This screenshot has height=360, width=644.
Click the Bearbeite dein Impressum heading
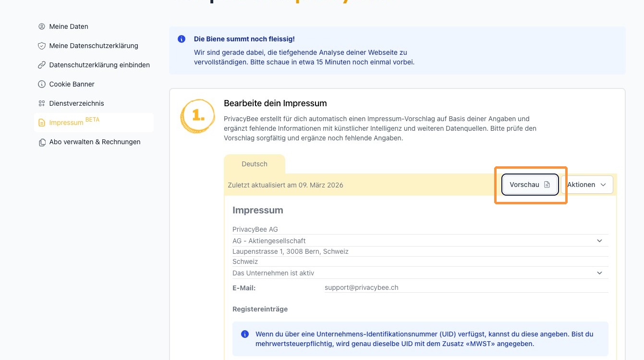(275, 103)
